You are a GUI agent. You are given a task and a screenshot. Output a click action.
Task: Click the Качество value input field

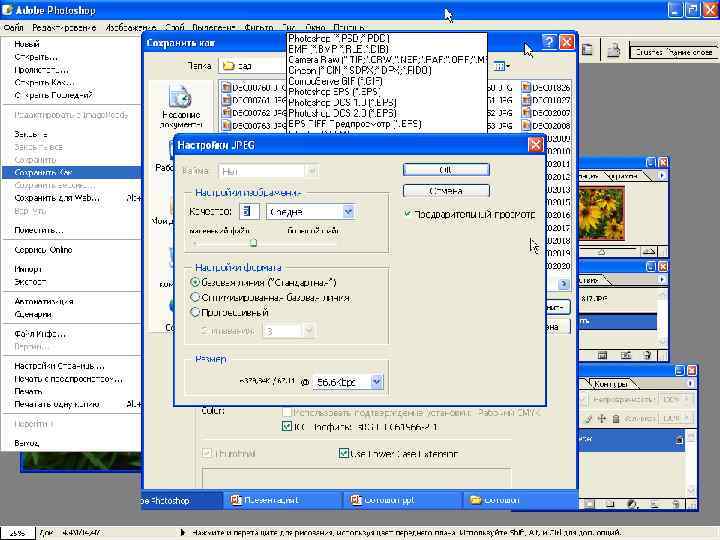(x=249, y=212)
